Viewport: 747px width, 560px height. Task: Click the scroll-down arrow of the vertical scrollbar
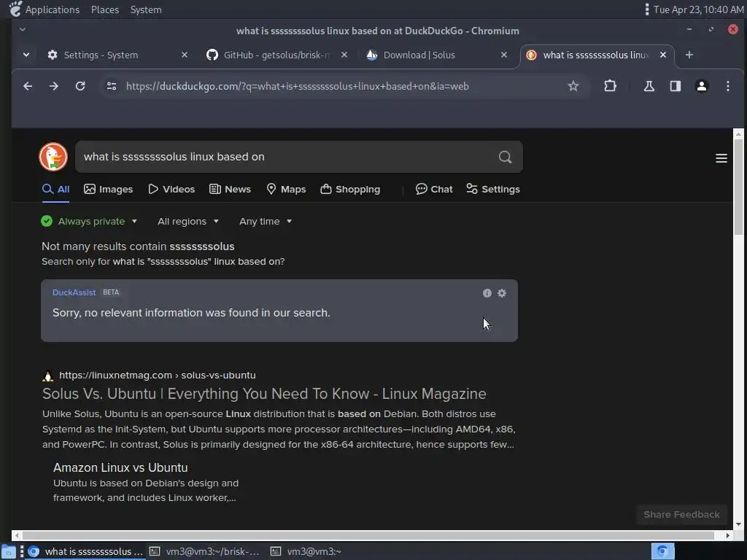(738, 525)
